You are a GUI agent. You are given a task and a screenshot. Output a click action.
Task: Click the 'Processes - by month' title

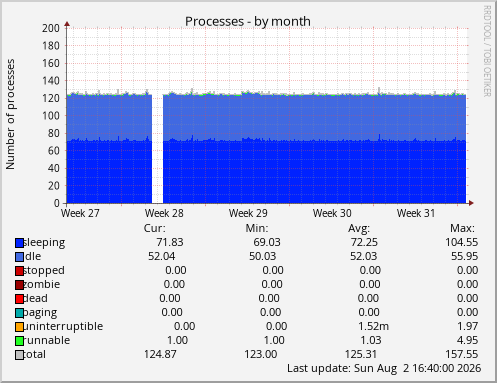tap(248, 21)
